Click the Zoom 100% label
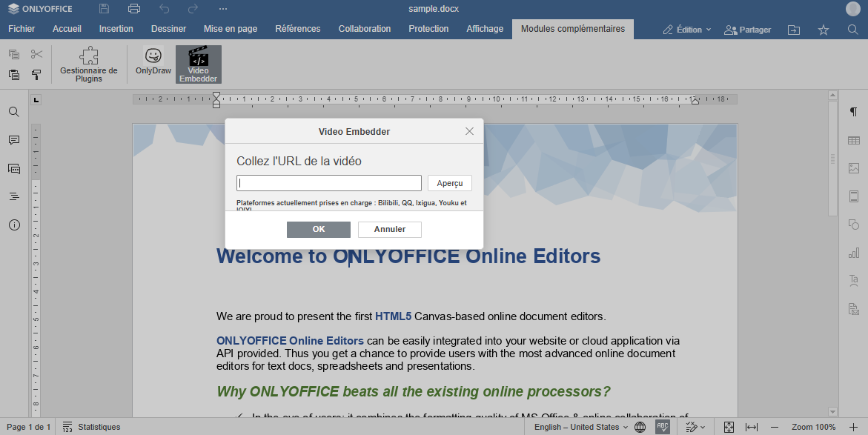 point(813,427)
